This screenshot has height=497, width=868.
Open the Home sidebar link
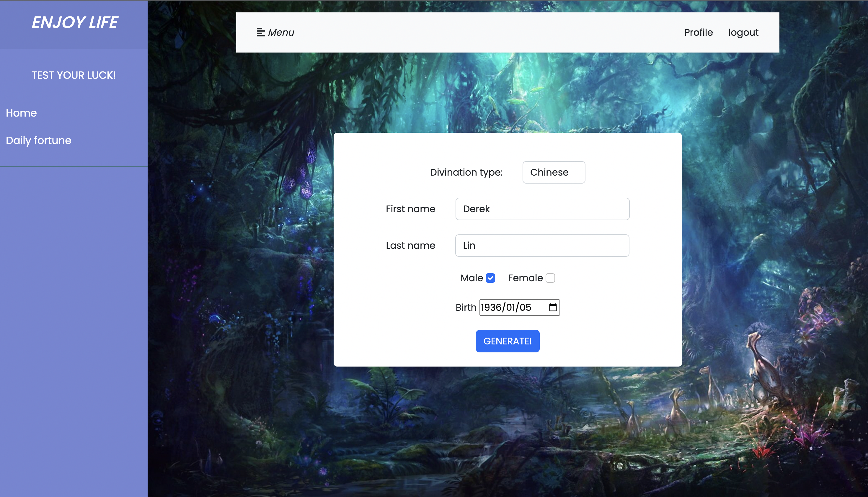tap(21, 113)
